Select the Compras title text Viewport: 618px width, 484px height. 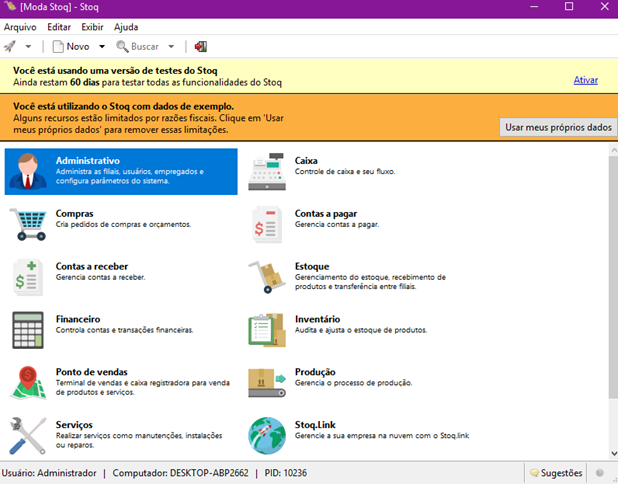point(74,214)
